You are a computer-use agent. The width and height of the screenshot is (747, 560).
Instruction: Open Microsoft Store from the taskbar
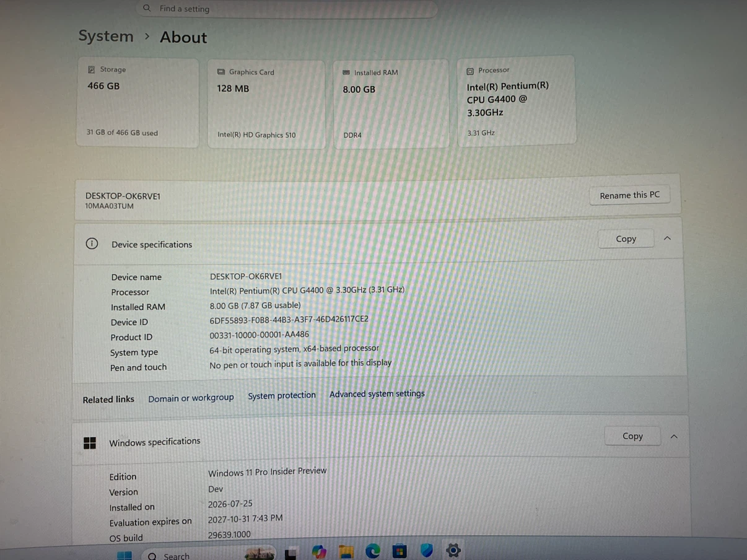pyautogui.click(x=400, y=550)
